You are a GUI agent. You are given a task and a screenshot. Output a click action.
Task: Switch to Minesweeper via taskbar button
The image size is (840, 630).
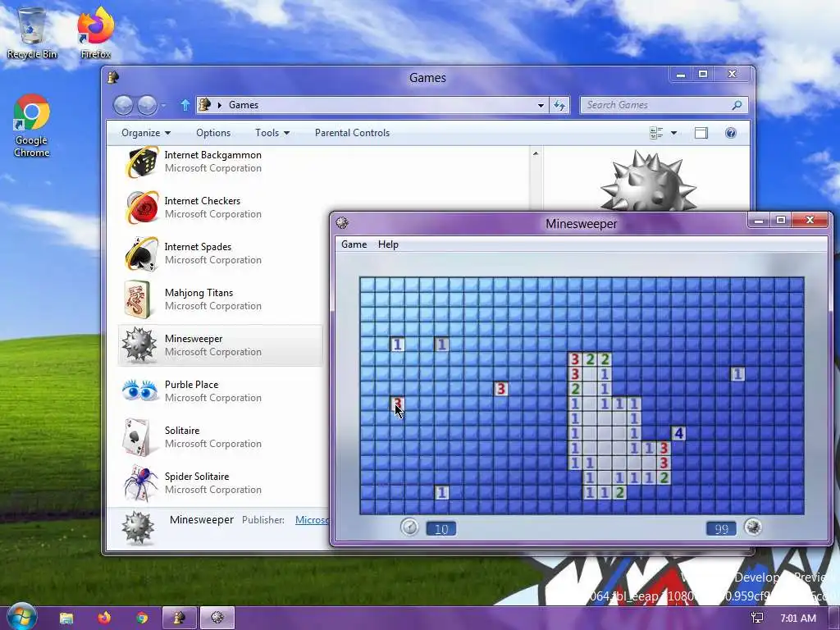pyautogui.click(x=217, y=618)
